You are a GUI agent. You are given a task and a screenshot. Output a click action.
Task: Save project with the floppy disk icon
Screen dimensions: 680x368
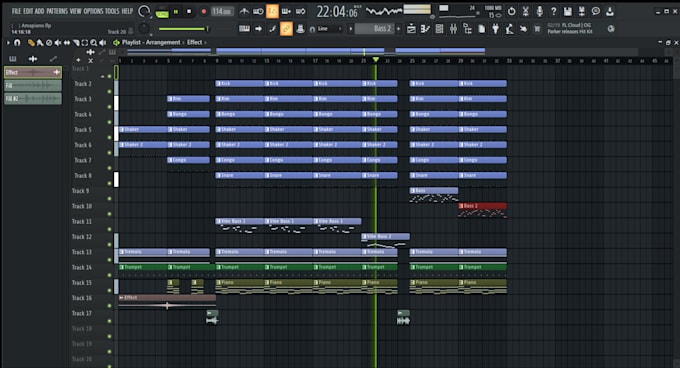coord(568,11)
